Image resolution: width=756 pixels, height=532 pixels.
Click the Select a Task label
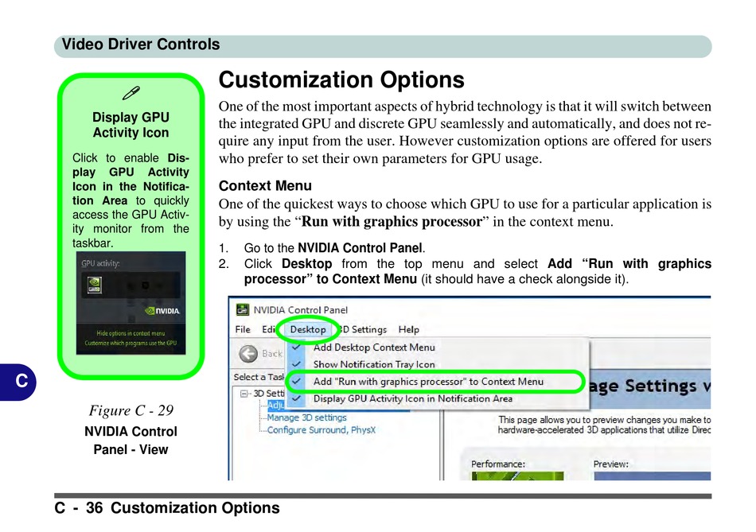click(259, 377)
